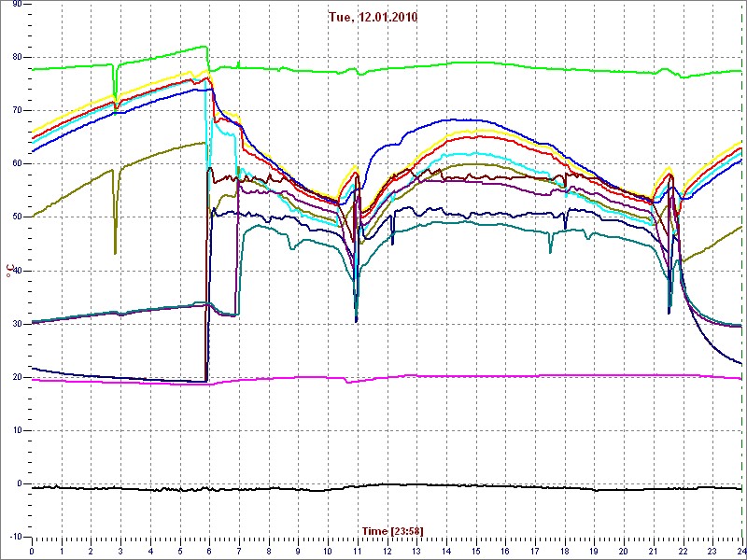Click hour 14 on the time axis
747x560 pixels.
click(x=446, y=551)
